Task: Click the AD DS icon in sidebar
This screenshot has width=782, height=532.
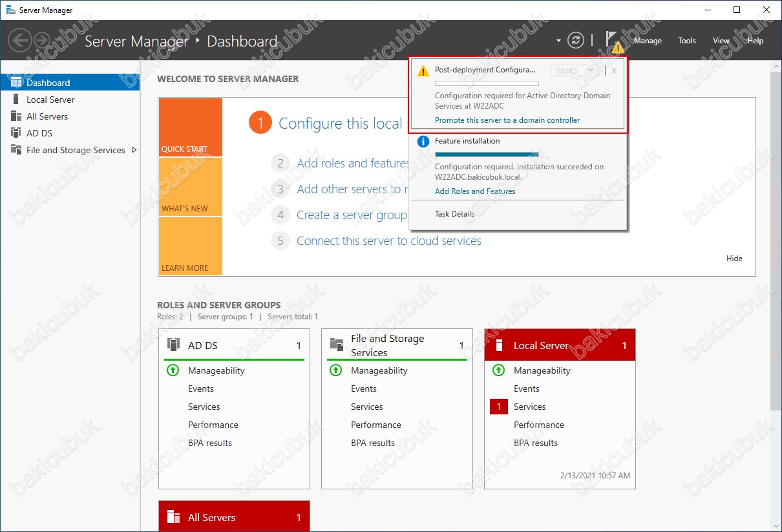Action: (x=16, y=133)
